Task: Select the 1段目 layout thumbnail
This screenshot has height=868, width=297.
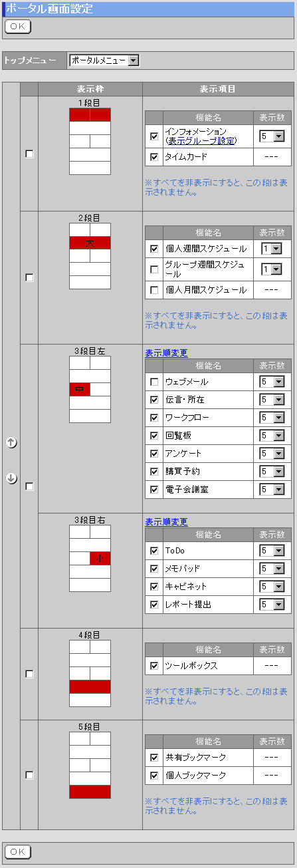Action: (90, 142)
